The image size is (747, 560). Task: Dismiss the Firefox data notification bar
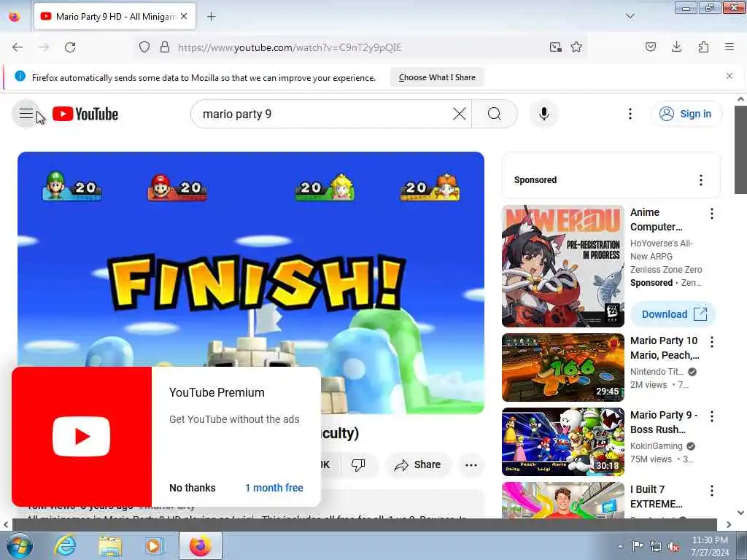729,76
